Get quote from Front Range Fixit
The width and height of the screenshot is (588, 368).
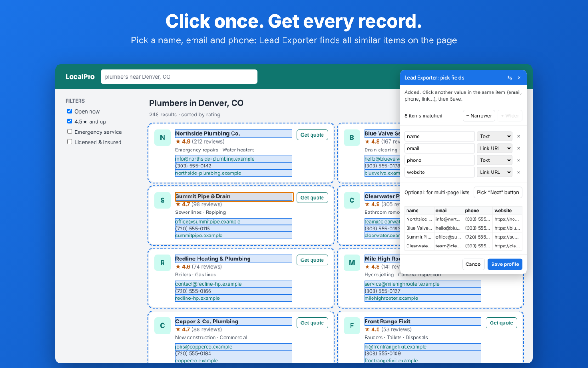tap(501, 323)
